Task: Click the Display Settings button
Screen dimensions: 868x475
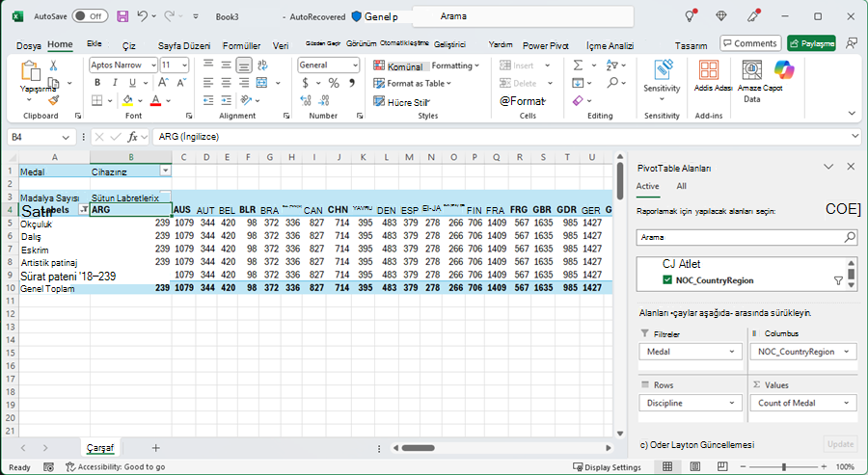Action: 607,467
